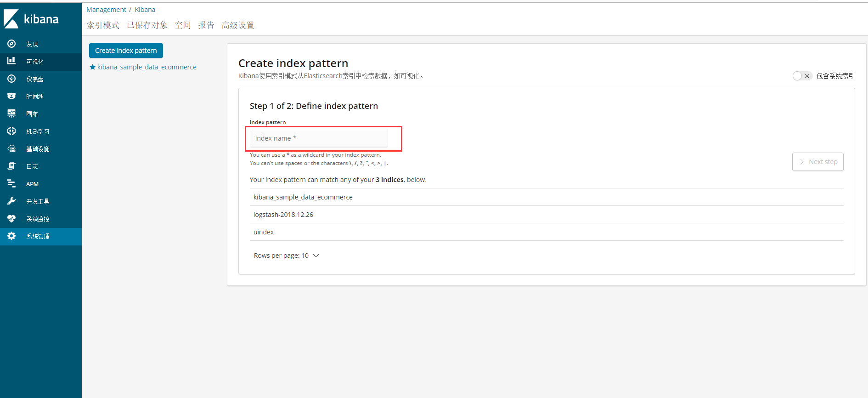This screenshot has height=398, width=868.
Task: Expand the Rows per page dropdown
Action: pos(286,256)
